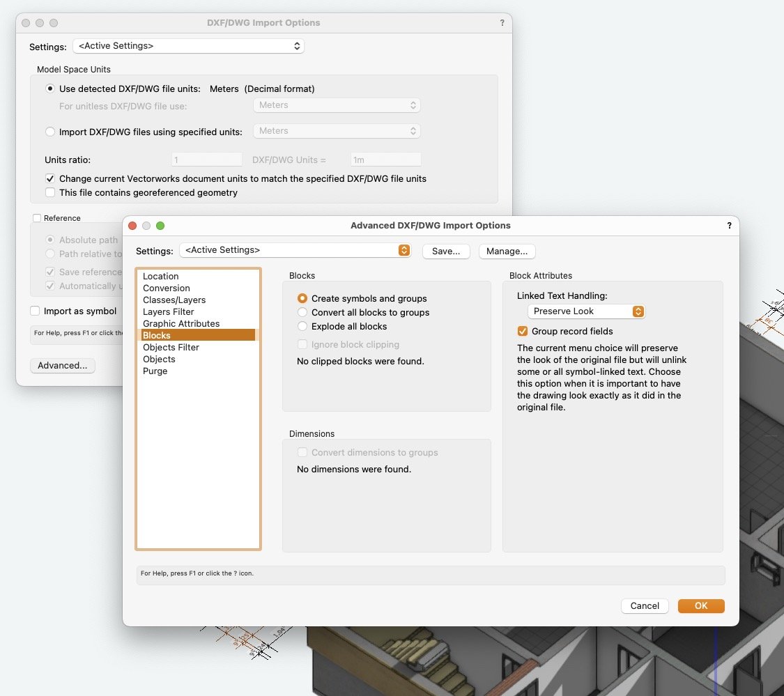
Task: Select Location in the category list
Action: tap(161, 277)
